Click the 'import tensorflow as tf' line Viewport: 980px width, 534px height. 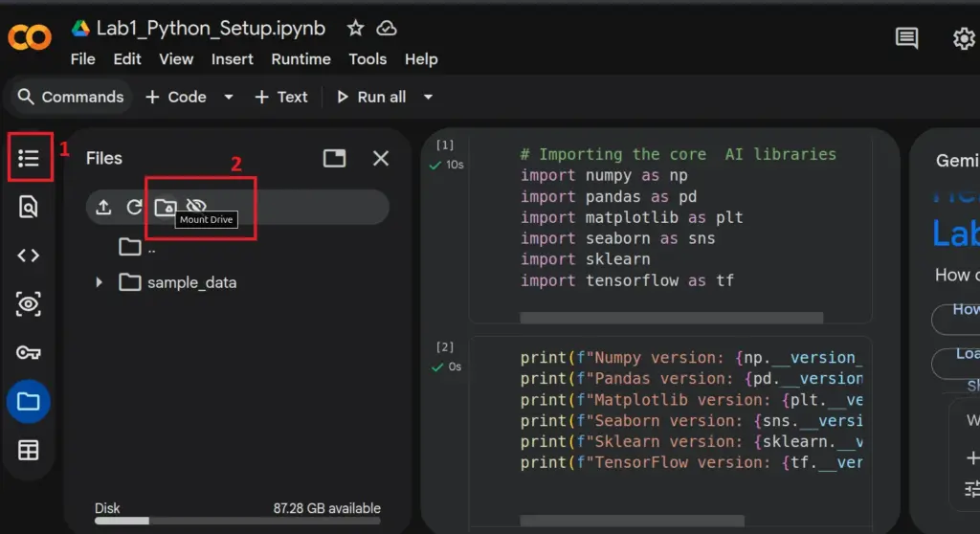coord(627,280)
